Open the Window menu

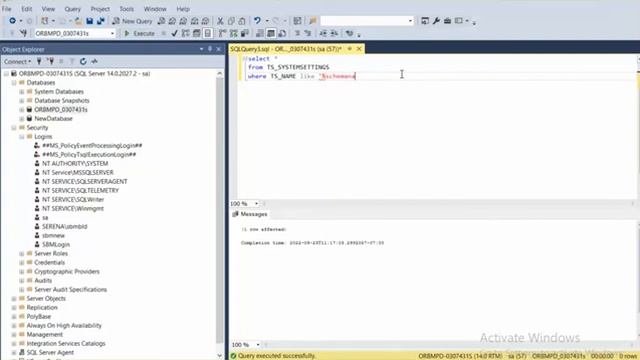(155, 9)
